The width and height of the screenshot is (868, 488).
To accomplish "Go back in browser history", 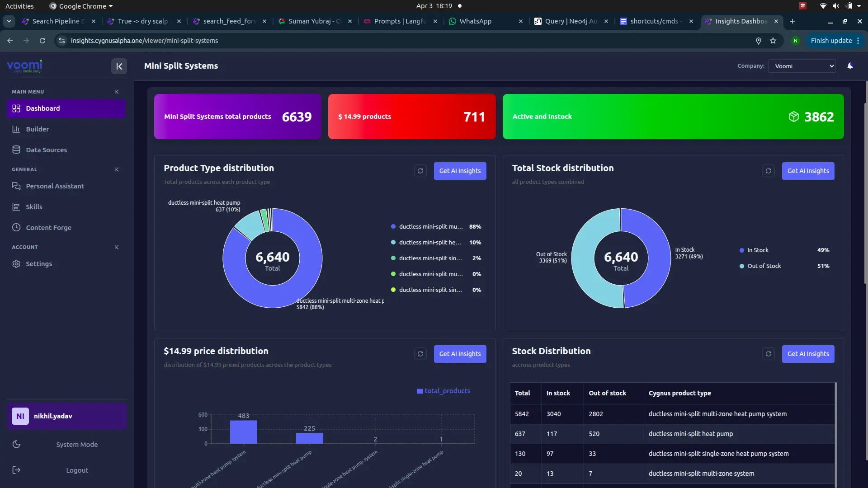I will [x=10, y=41].
